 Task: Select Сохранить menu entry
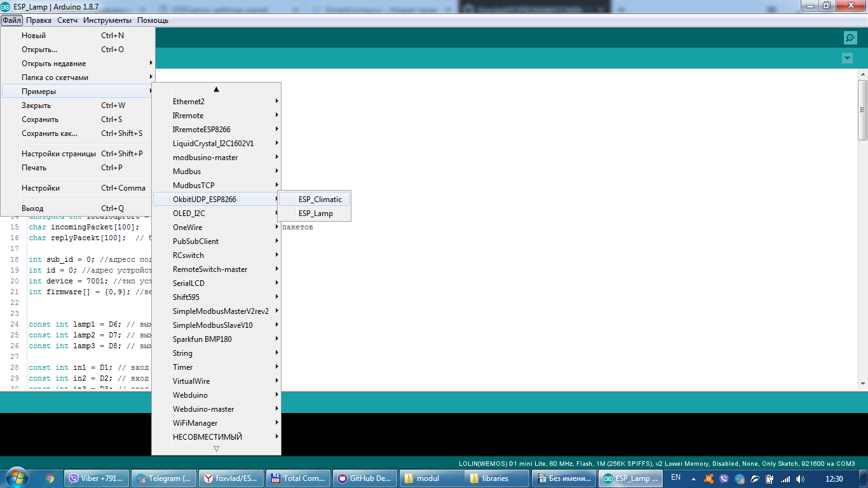click(78, 119)
